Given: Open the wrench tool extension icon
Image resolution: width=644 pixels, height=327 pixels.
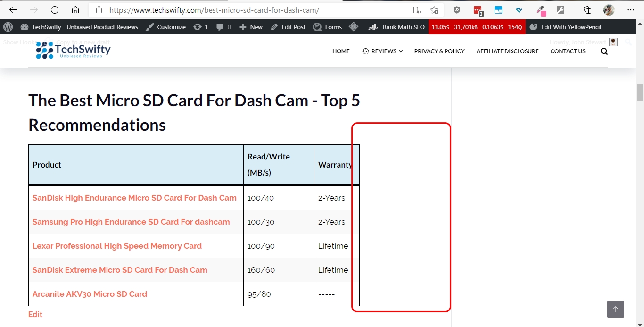Looking at the screenshot, I should [561, 10].
